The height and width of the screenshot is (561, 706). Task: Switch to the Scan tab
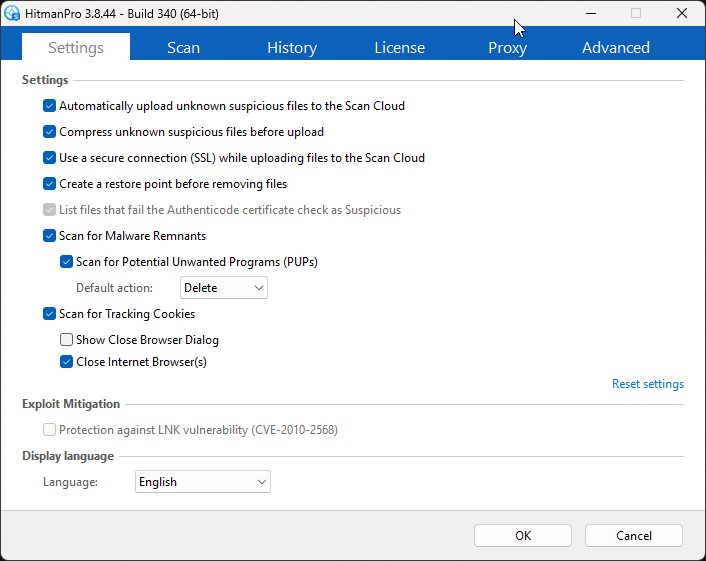183,47
